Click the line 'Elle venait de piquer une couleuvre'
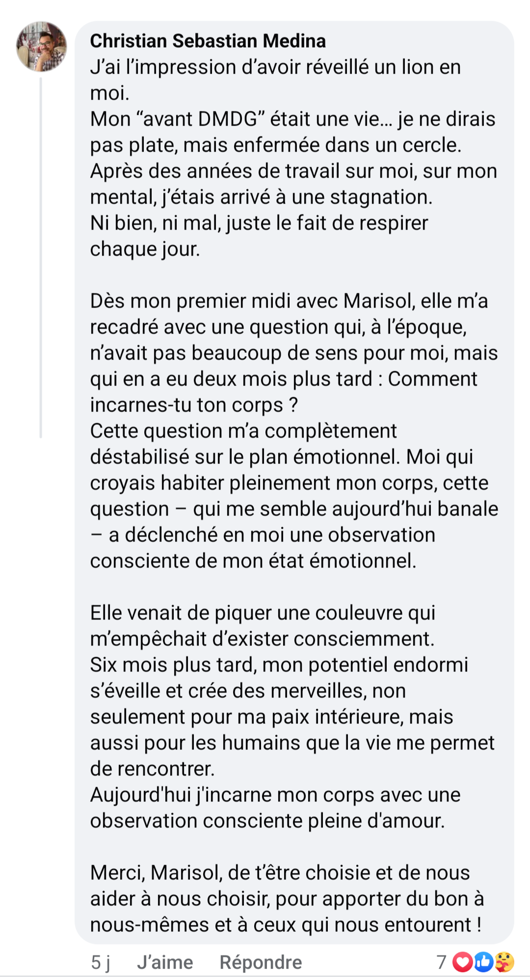The image size is (530, 980). click(263, 613)
